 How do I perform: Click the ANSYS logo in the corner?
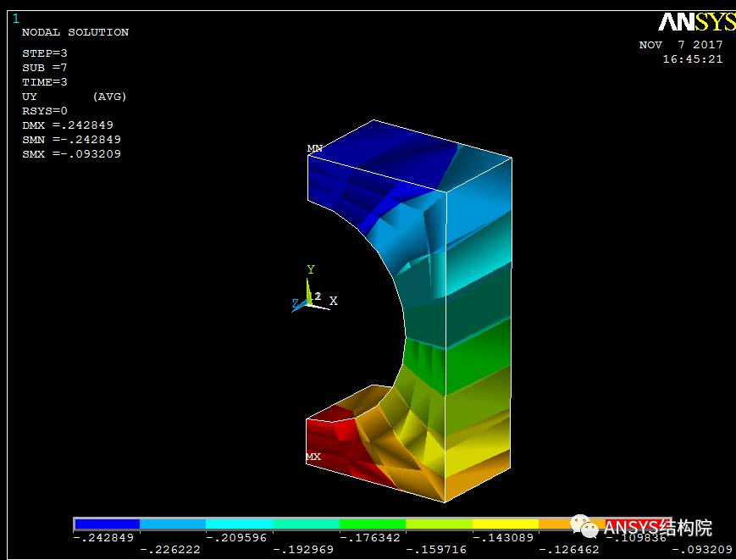(x=696, y=21)
